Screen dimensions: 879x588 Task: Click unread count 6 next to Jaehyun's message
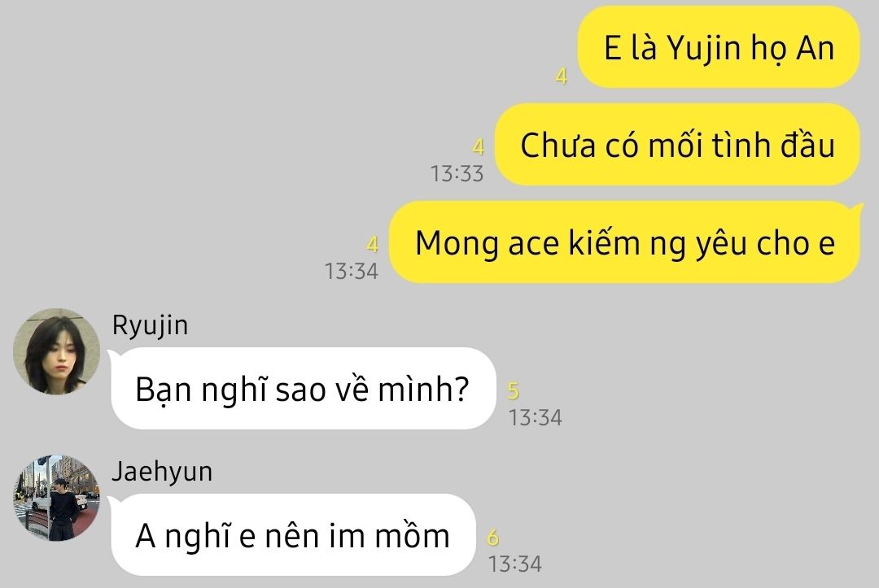(492, 538)
